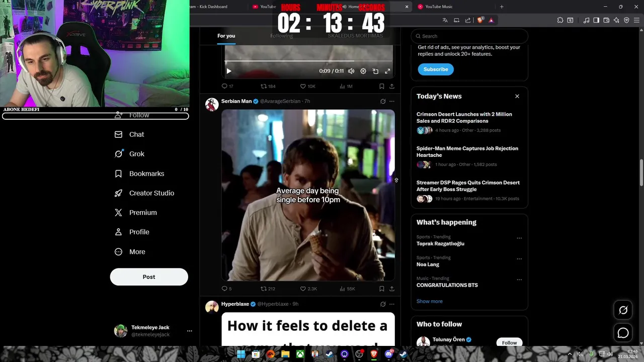
Task: Share Serbian Man's post
Action: (x=392, y=289)
